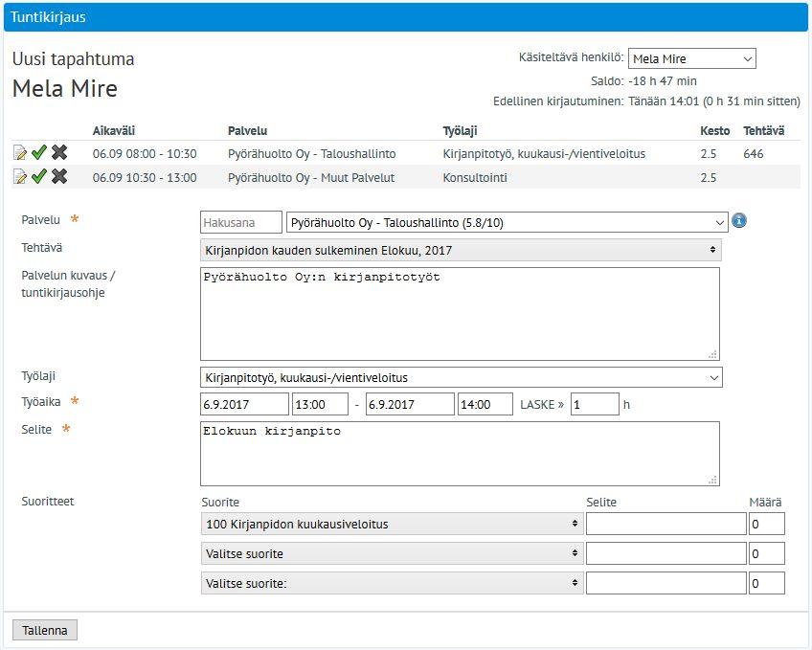Click the start time field 13:00
The height and width of the screenshot is (650, 812).
coord(320,404)
